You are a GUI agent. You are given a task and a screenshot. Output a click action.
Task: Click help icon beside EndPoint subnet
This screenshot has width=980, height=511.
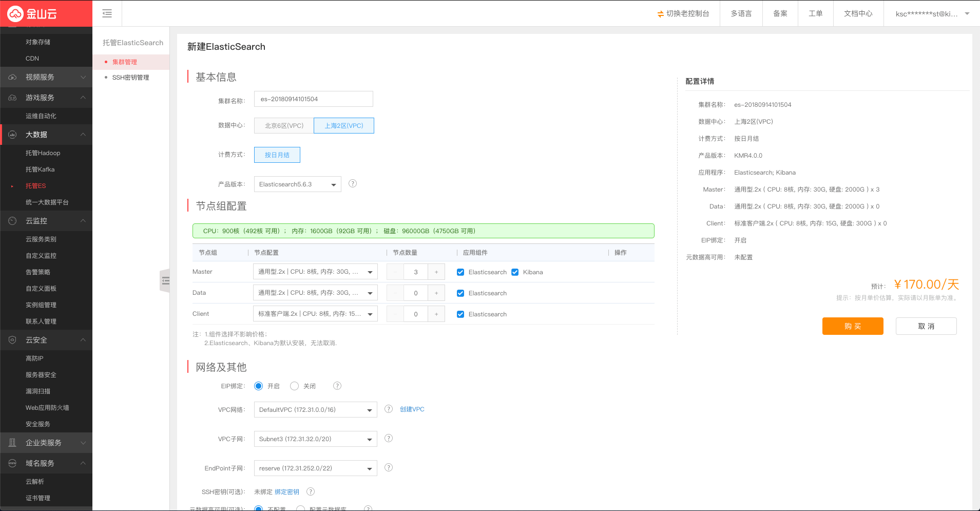point(389,467)
